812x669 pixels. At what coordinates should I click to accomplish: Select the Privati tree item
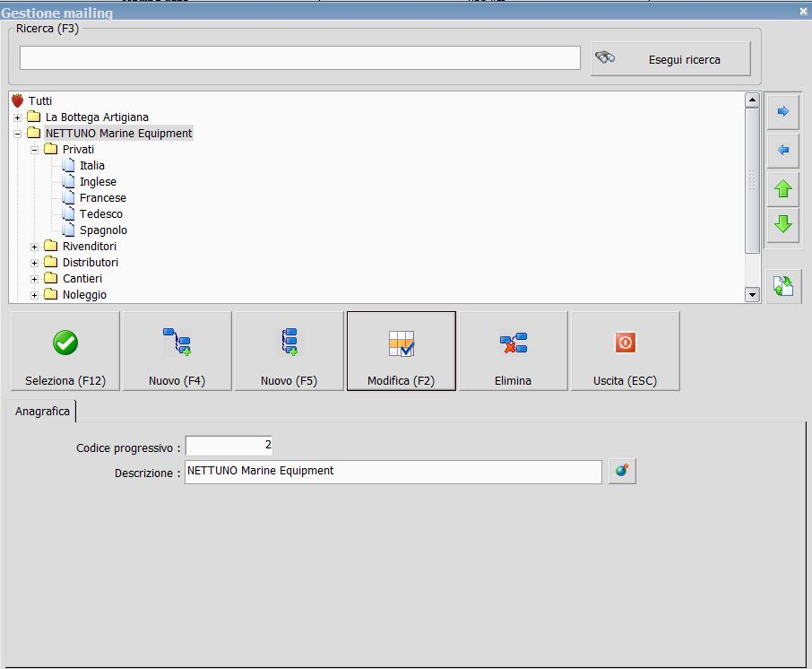click(x=78, y=149)
